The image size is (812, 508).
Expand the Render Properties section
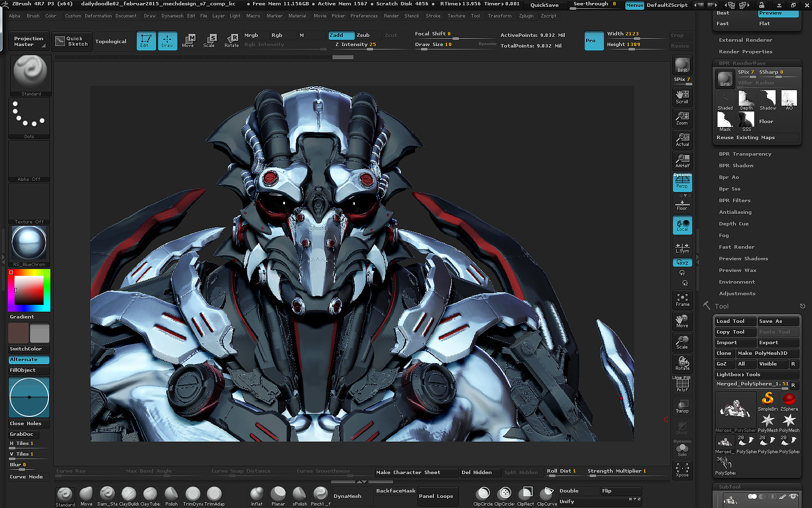tap(746, 52)
